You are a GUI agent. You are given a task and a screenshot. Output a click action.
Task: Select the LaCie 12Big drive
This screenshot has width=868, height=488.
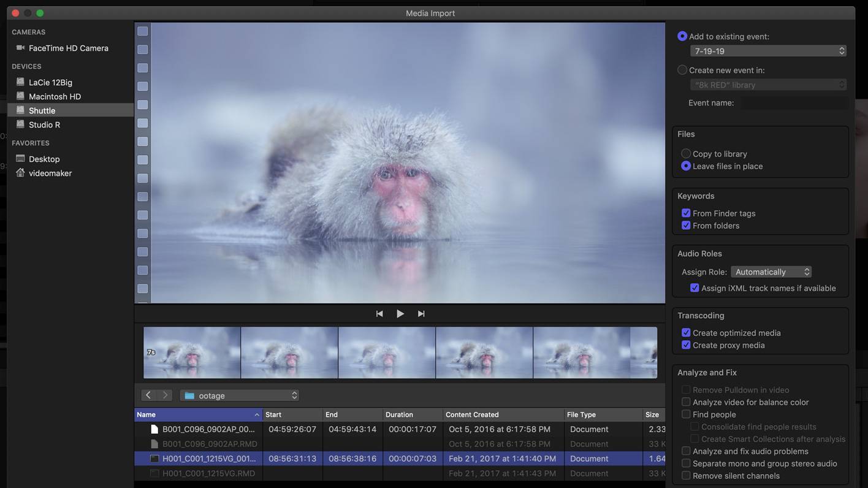click(50, 82)
